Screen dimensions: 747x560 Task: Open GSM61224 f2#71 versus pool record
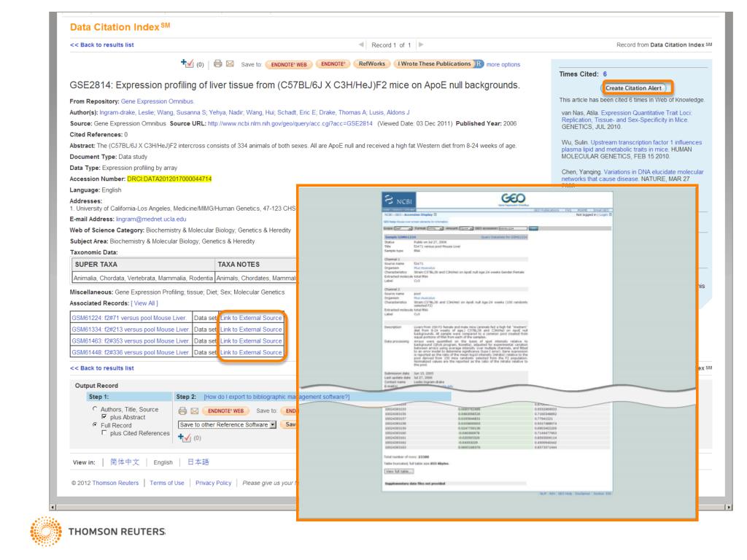(129, 318)
